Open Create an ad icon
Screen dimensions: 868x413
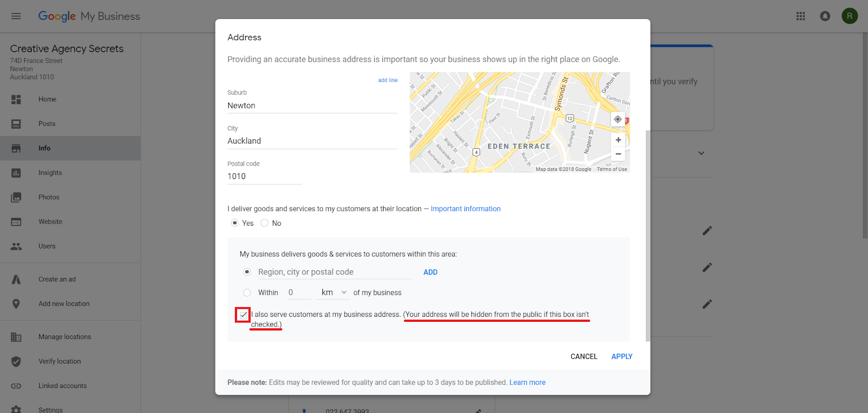pos(16,278)
